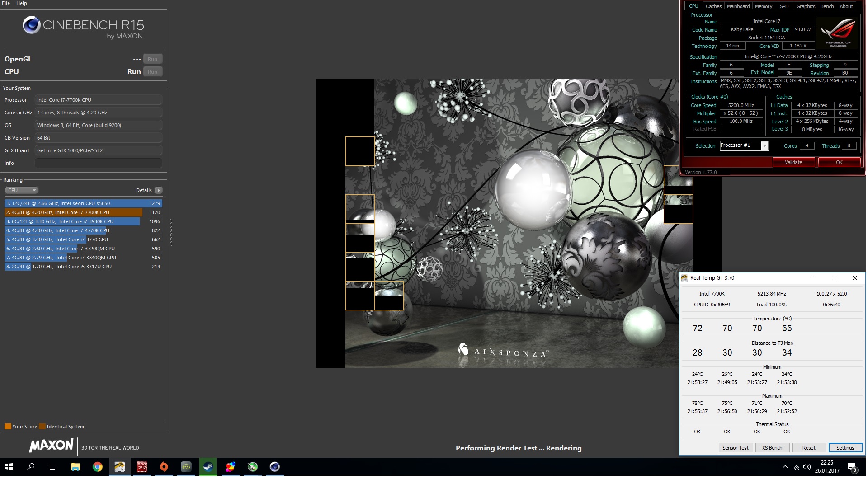Viewport: 868px width, 488px height.
Task: Show hidden system tray icons
Action: 785,467
